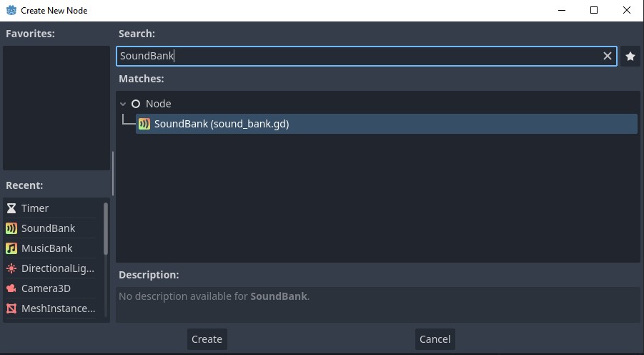Select the Node root item in matches
Image resolution: width=644 pixels, height=355 pixels.
pyautogui.click(x=158, y=104)
